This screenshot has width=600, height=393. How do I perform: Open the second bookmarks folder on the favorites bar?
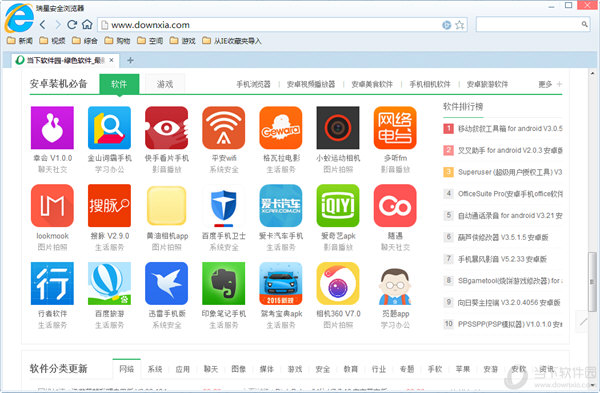[x=52, y=41]
